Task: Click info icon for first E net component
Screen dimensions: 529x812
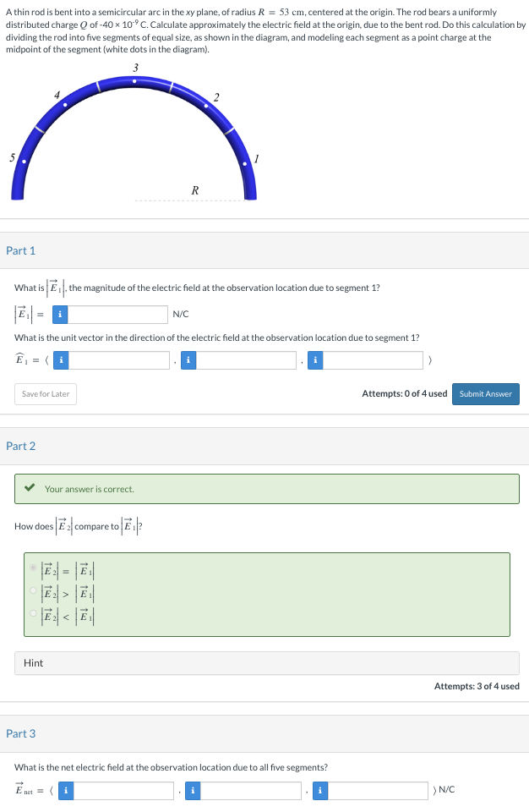Action: pos(65,790)
